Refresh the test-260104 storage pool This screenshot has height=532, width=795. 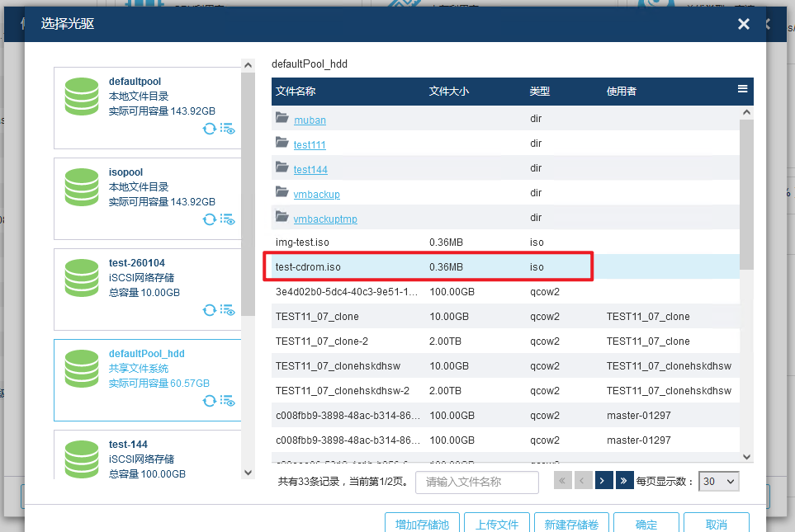pyautogui.click(x=210, y=310)
